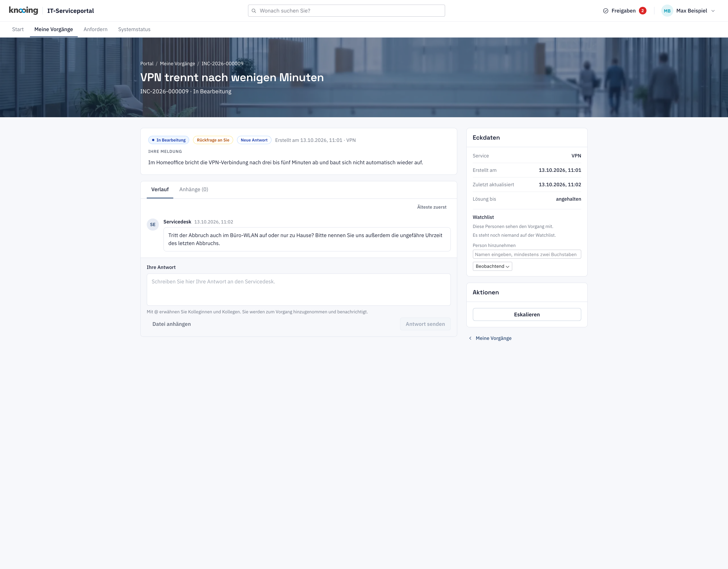Image resolution: width=728 pixels, height=569 pixels.
Task: Open the Systemstatus nav item
Action: tap(134, 29)
